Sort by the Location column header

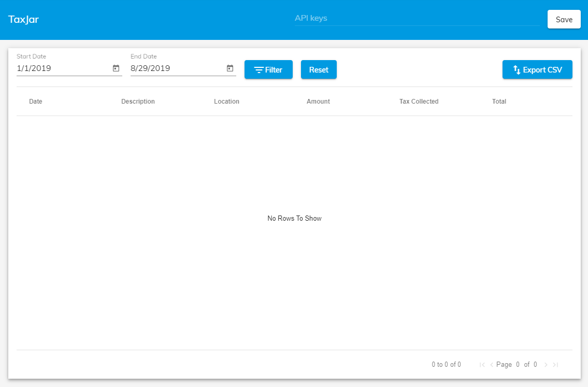226,101
